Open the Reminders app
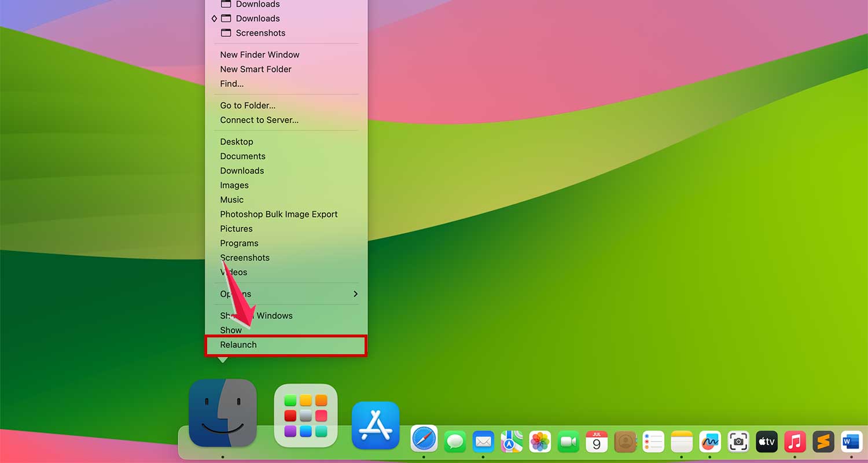The height and width of the screenshot is (463, 868). pyautogui.click(x=653, y=442)
